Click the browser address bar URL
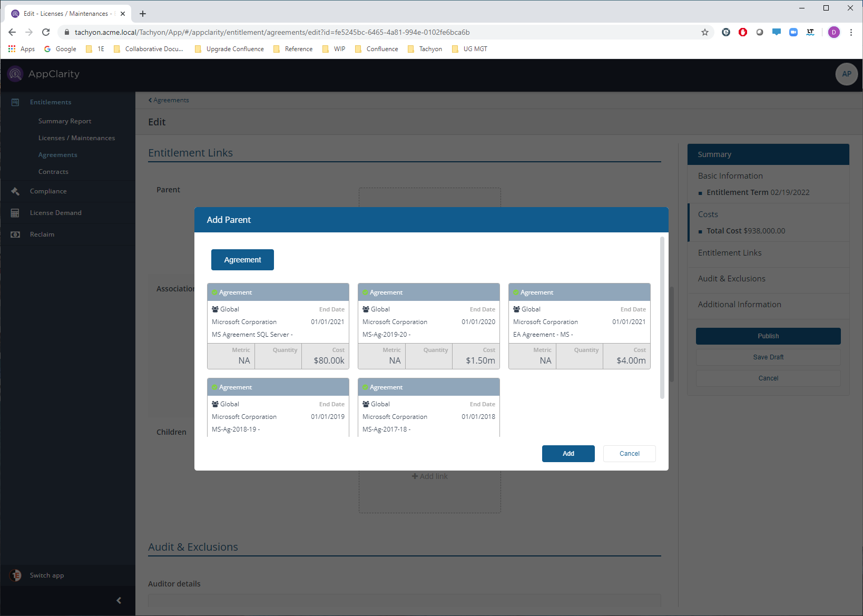This screenshot has width=863, height=616. coord(272,32)
